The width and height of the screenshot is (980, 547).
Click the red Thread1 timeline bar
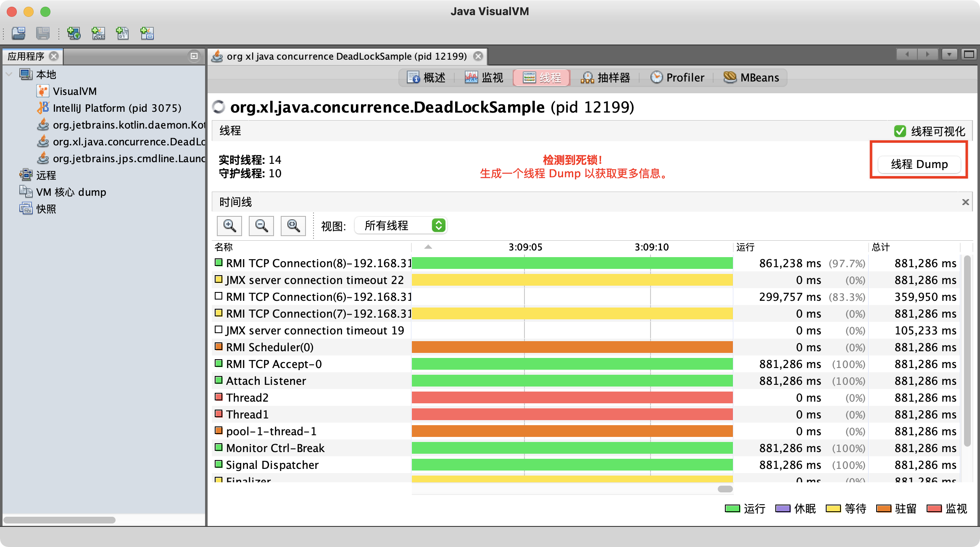pyautogui.click(x=572, y=414)
